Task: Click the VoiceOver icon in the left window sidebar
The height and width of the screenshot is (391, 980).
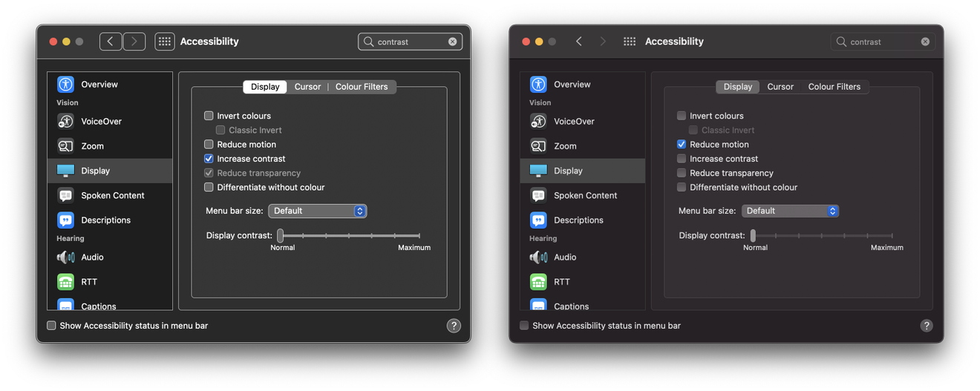Action: [66, 122]
